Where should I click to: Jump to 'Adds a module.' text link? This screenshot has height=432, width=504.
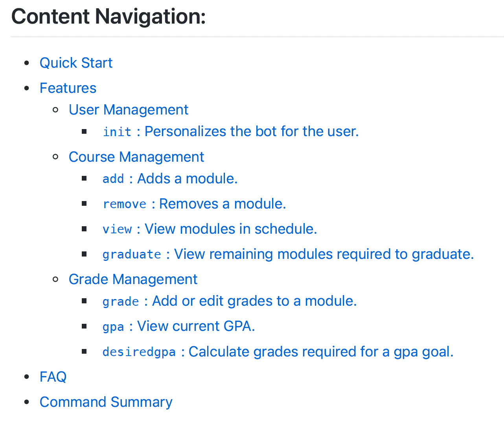tap(187, 179)
